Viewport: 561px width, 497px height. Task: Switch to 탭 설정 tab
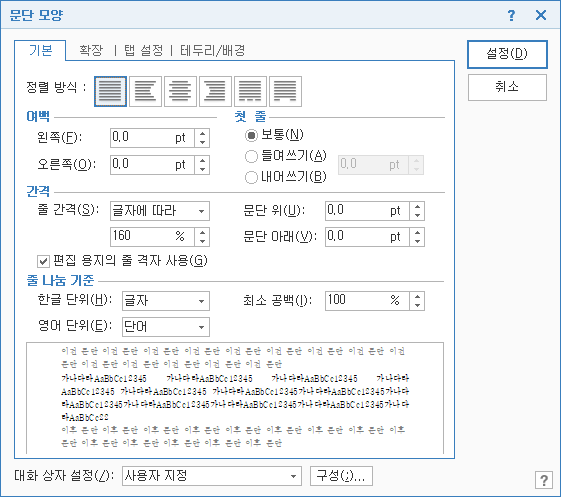coord(143,50)
